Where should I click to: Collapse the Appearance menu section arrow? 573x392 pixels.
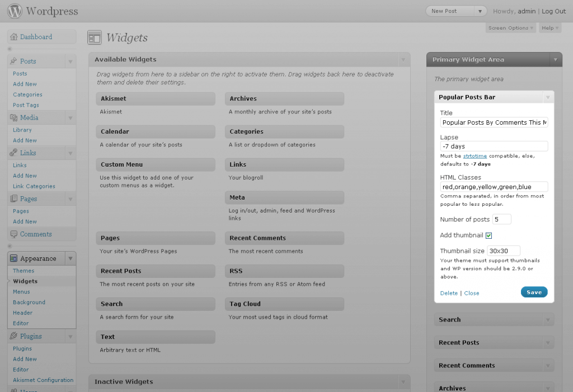click(x=71, y=259)
